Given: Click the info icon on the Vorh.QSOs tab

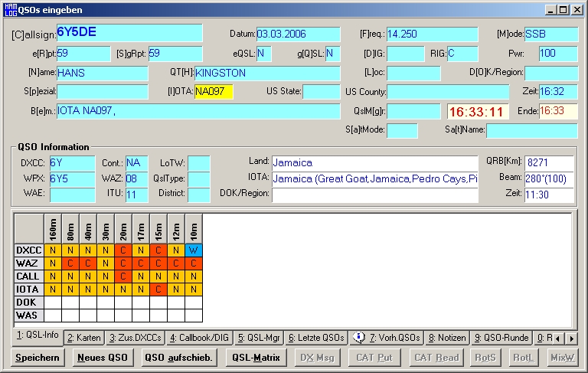Looking at the screenshot, I should coord(358,337).
